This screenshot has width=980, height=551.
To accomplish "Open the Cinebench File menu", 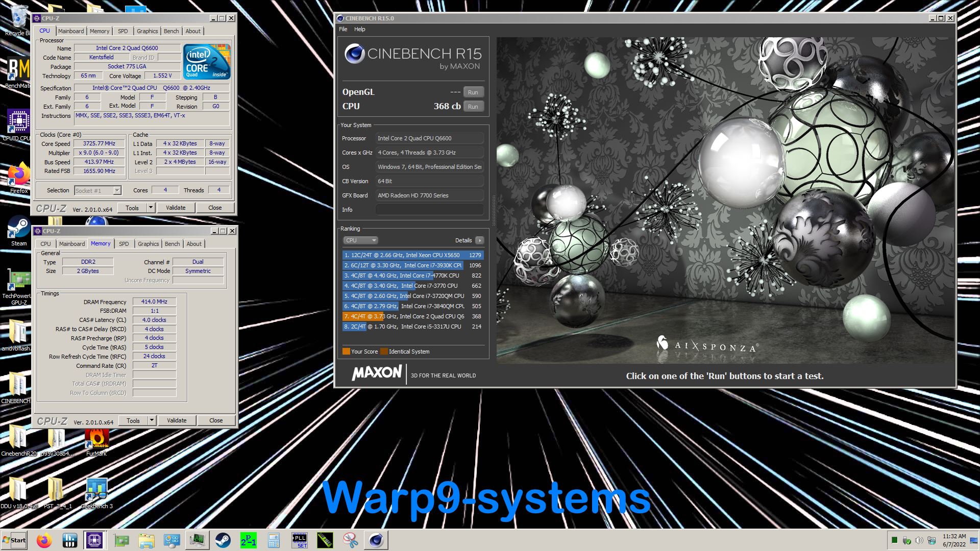I will coord(343,29).
